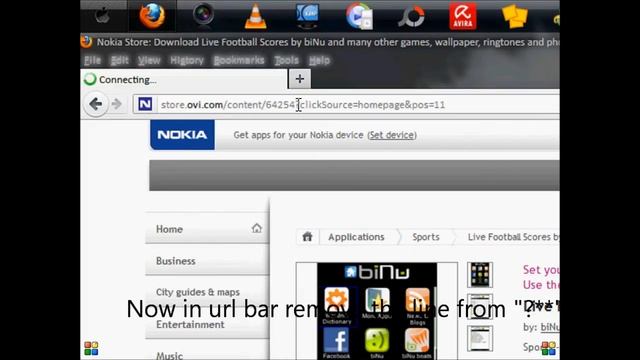Open the Bookmarks menu
The width and height of the screenshot is (640, 360).
tap(239, 60)
